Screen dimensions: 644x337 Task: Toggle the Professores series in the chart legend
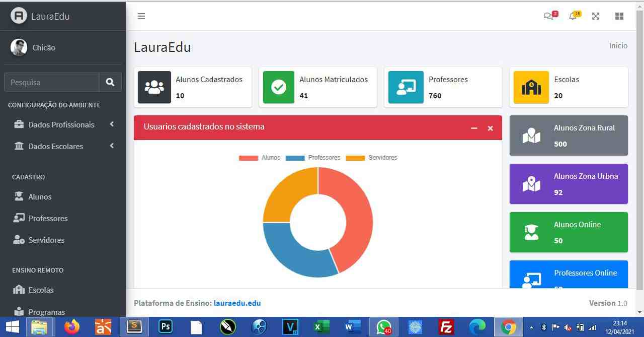pos(316,157)
